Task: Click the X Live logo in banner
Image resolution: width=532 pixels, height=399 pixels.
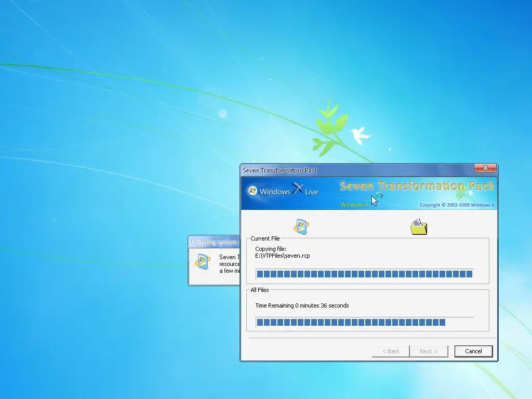Action: pyautogui.click(x=305, y=190)
